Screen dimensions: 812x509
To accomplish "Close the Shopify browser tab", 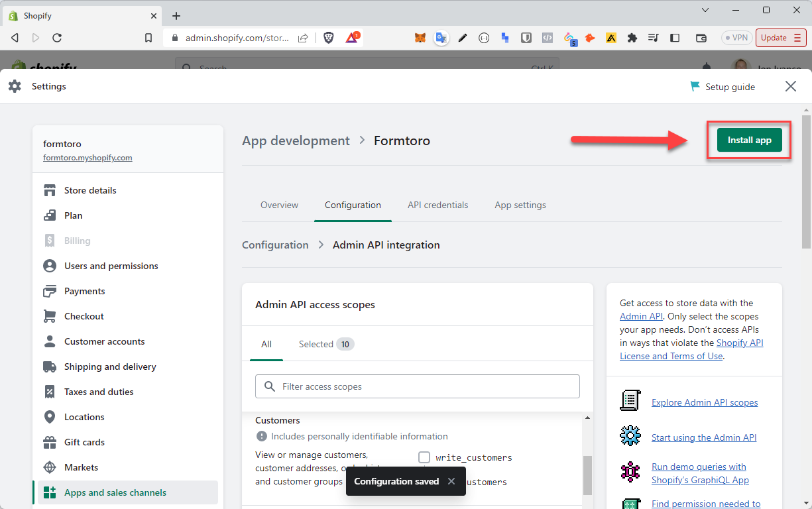I will click(x=153, y=15).
